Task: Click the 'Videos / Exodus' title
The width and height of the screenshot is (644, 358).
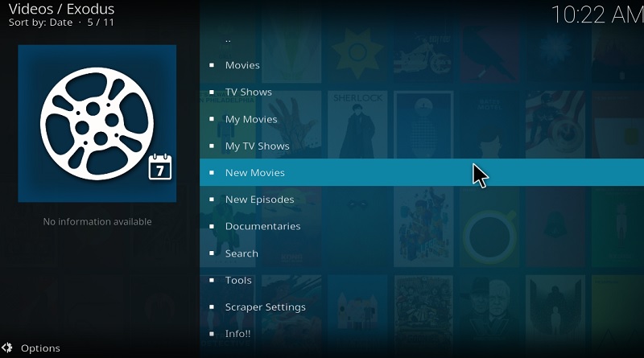Action: (62, 9)
